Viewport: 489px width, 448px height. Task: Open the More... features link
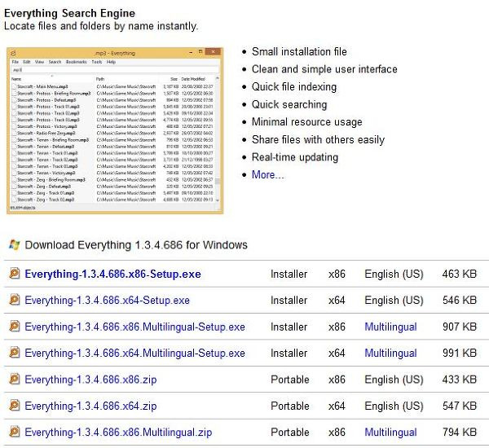pos(267,174)
